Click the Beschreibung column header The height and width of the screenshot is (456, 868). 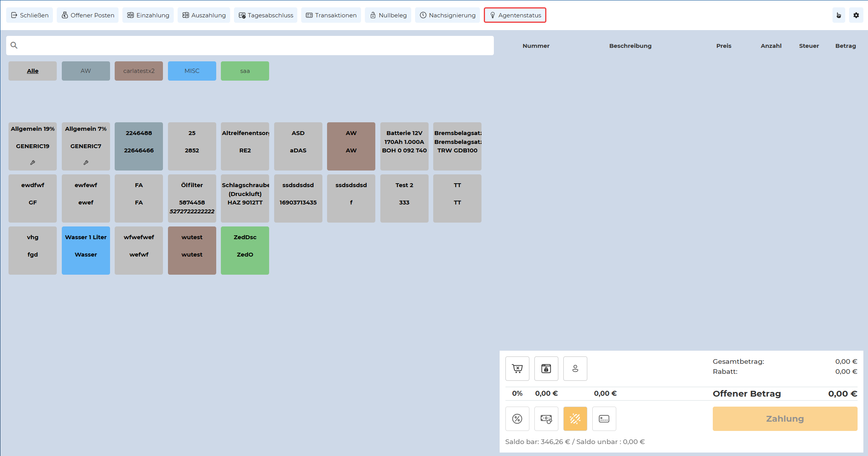[630, 46]
